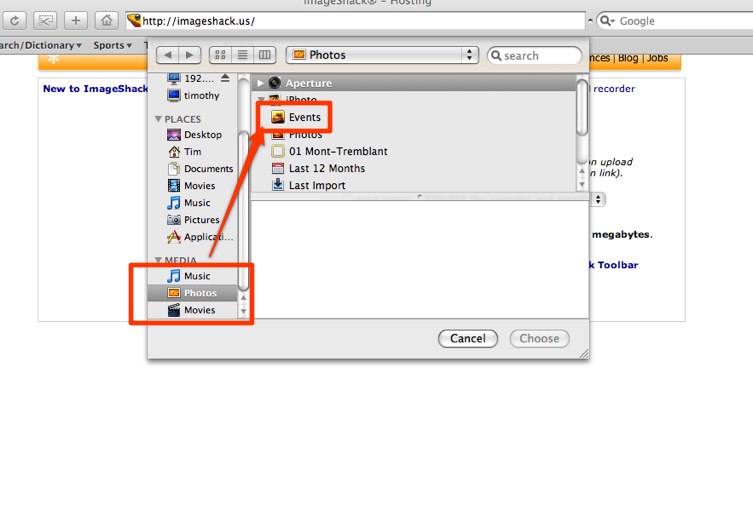The height and width of the screenshot is (506, 753).
Task: Click the browser reload icon
Action: (x=14, y=21)
